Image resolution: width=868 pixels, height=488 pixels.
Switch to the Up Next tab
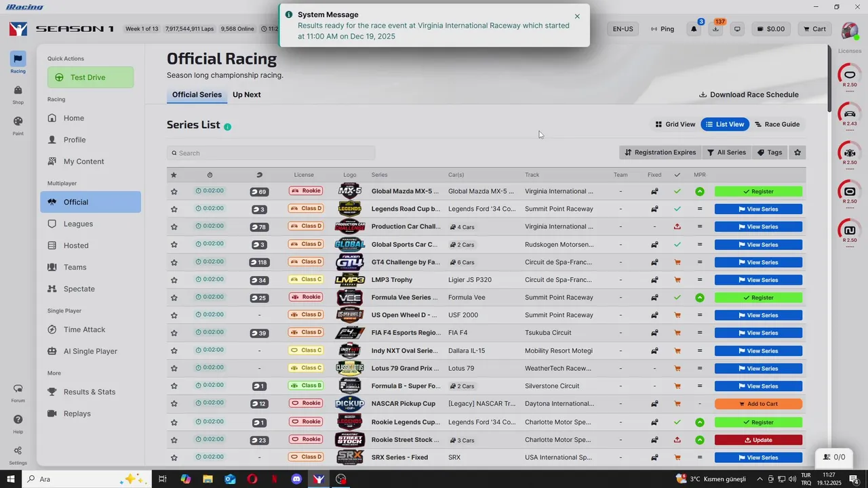[x=247, y=95]
